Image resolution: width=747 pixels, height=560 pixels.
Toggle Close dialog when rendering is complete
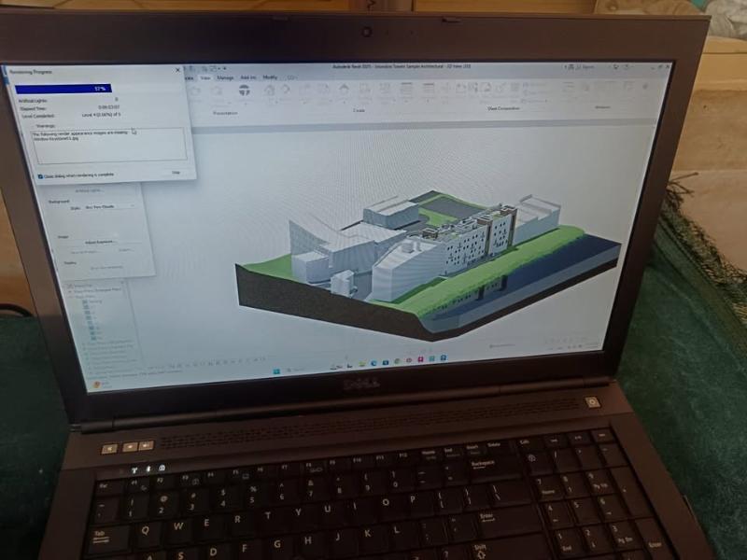coord(42,175)
